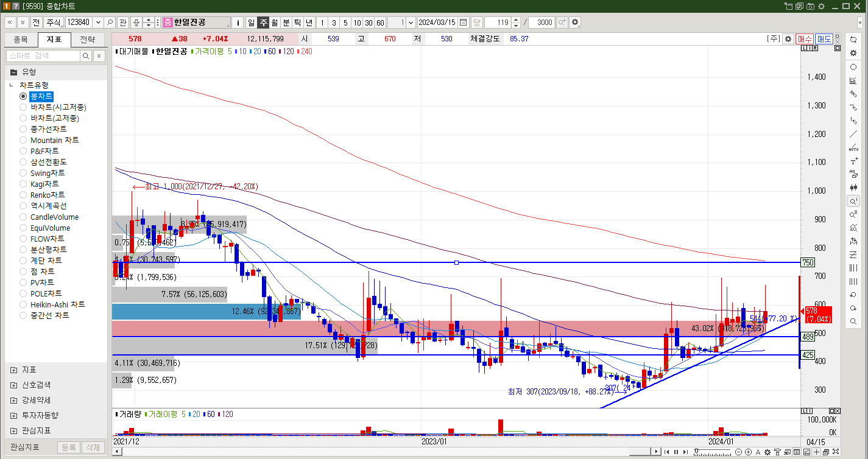The height and width of the screenshot is (459, 868).
Task: Click the redo arrow in right toolbar
Action: coord(853,308)
